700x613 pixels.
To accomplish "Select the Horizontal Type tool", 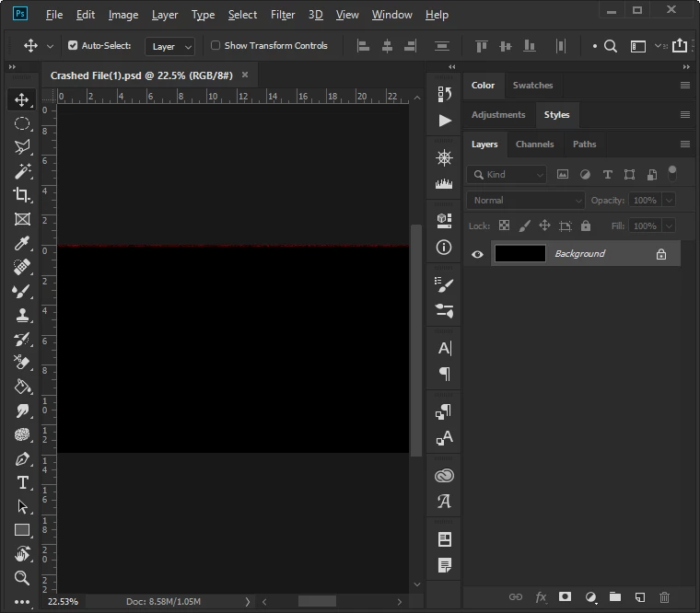I will [x=22, y=482].
